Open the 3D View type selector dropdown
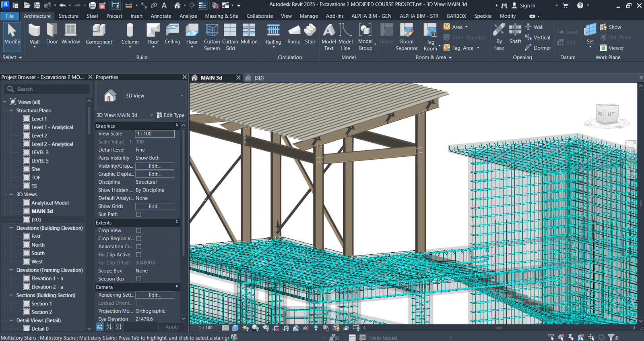The height and width of the screenshot is (341, 644). pyautogui.click(x=182, y=96)
